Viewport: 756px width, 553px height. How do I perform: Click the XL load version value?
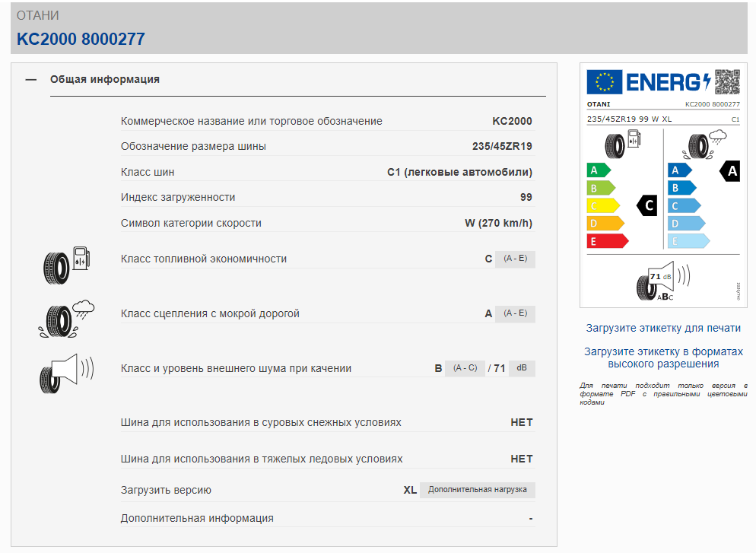tap(410, 490)
